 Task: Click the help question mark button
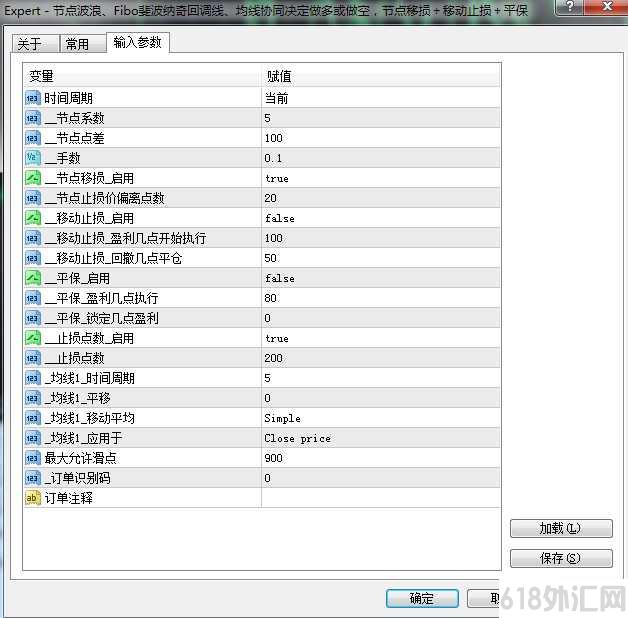tap(570, 6)
